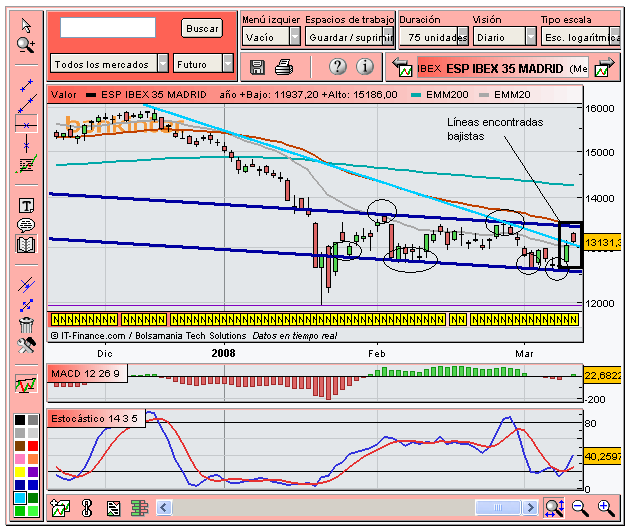The width and height of the screenshot is (629, 531).
Task: Click the add chart indicator icon
Action: pos(61,508)
